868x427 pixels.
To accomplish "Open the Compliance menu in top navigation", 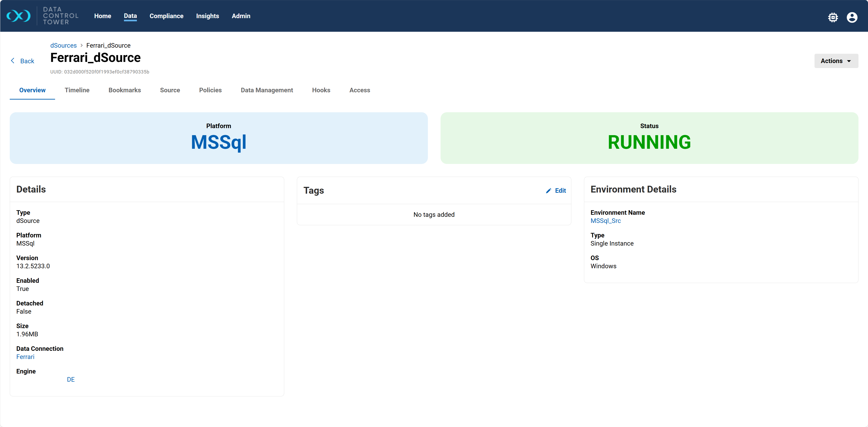I will tap(166, 16).
